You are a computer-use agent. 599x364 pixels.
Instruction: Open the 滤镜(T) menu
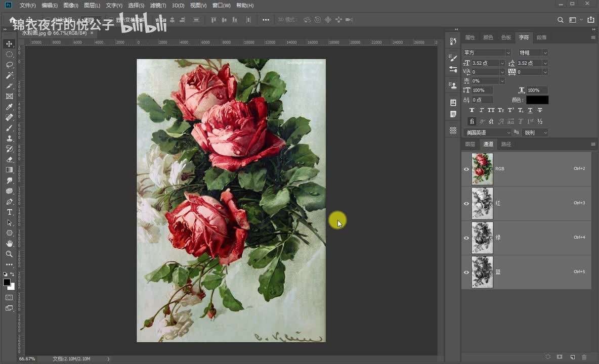coord(158,6)
